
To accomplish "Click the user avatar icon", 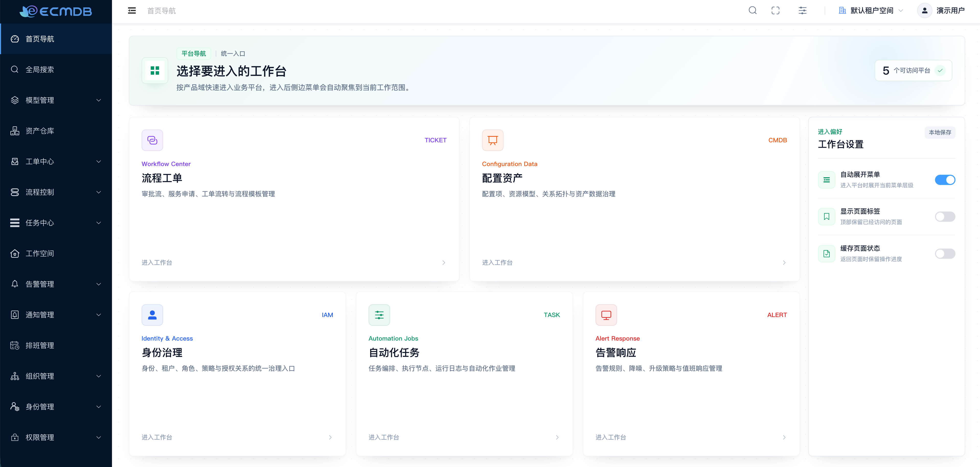I will (x=925, y=11).
